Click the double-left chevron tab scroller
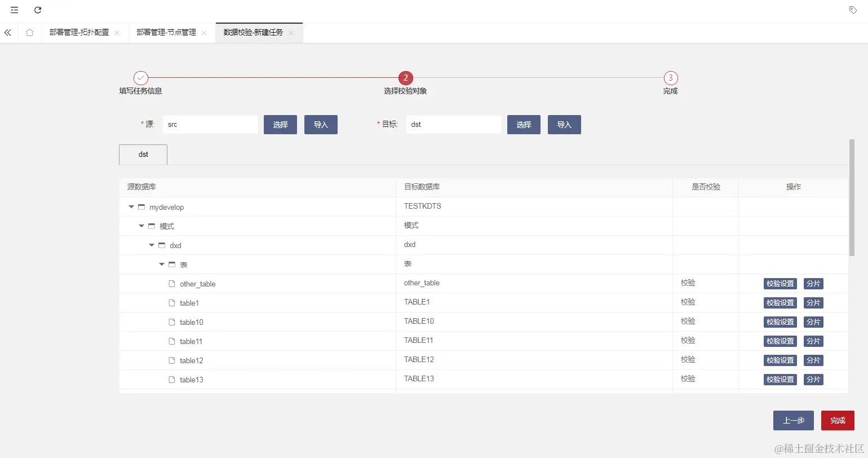Screen dimensions: 868x458 (x=8, y=33)
